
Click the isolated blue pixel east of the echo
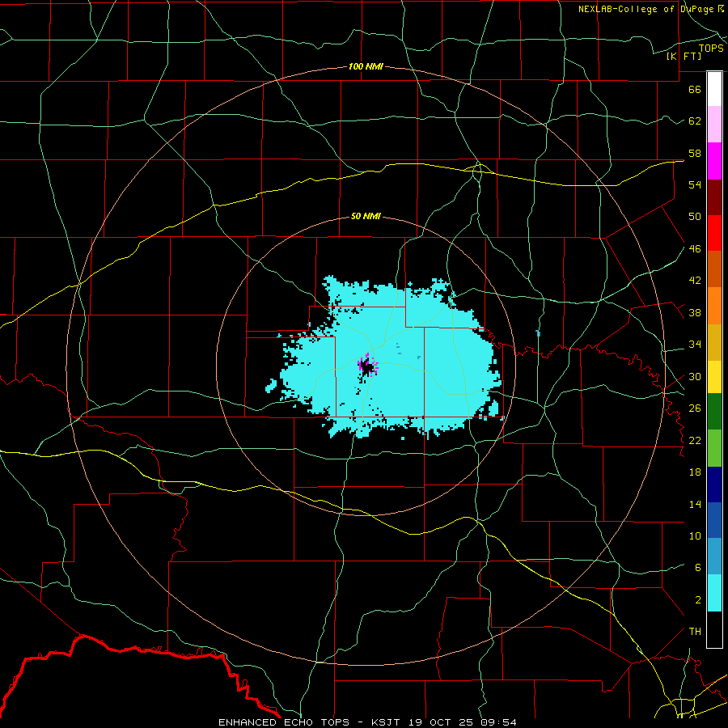[x=538, y=333]
